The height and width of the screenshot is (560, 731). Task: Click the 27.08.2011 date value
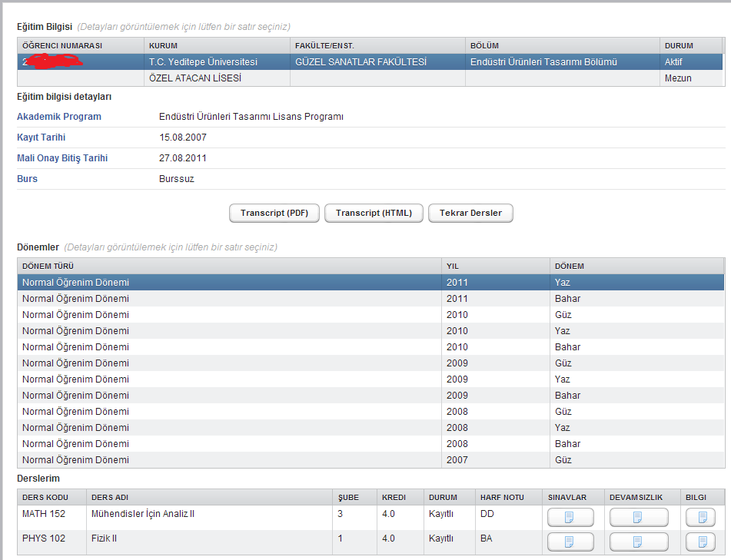pos(183,158)
